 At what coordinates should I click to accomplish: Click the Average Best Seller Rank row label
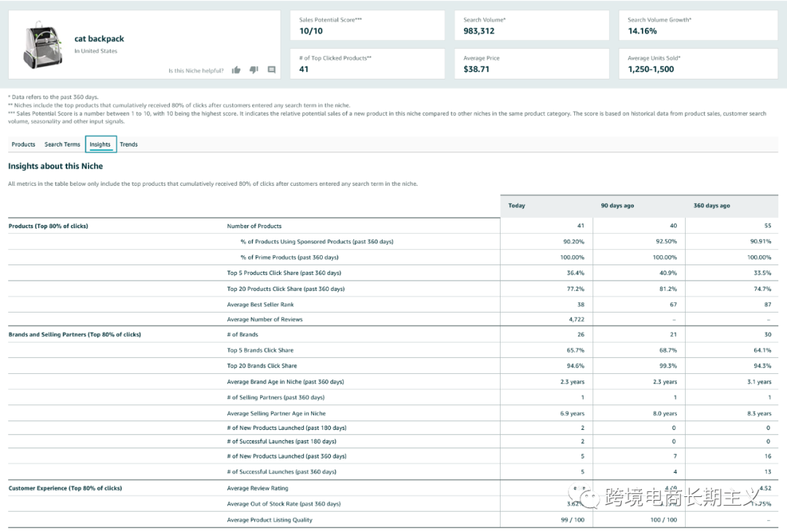tap(261, 305)
